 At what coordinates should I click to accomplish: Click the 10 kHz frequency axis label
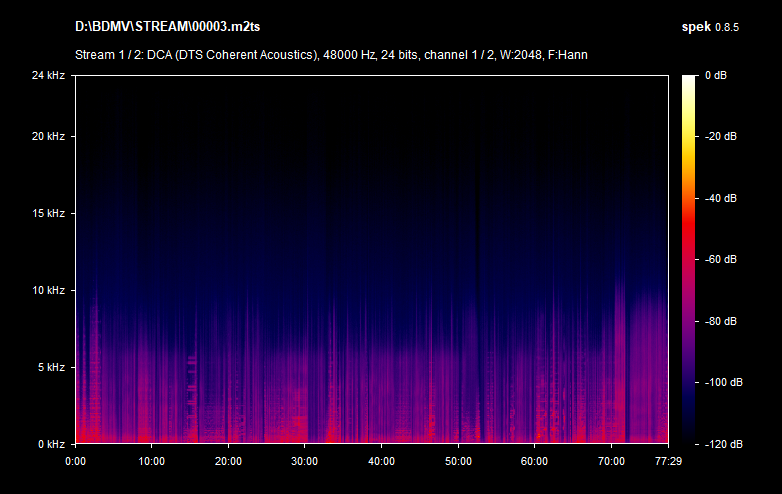click(x=47, y=290)
